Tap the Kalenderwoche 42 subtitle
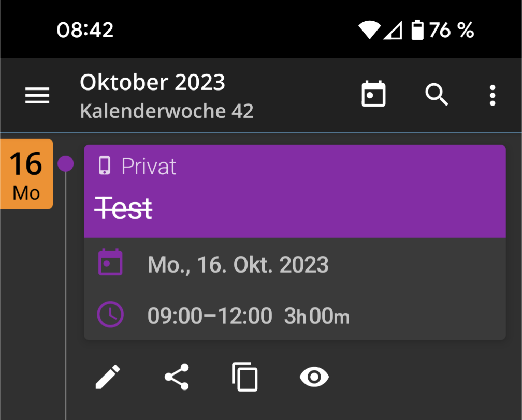Screen dimensions: 522x420 pos(166,111)
